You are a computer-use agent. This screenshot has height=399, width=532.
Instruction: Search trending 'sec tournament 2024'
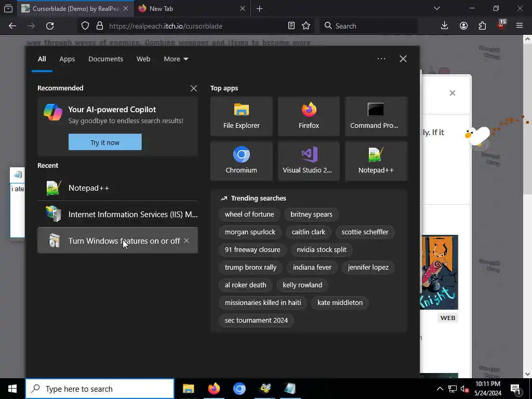tap(256, 320)
